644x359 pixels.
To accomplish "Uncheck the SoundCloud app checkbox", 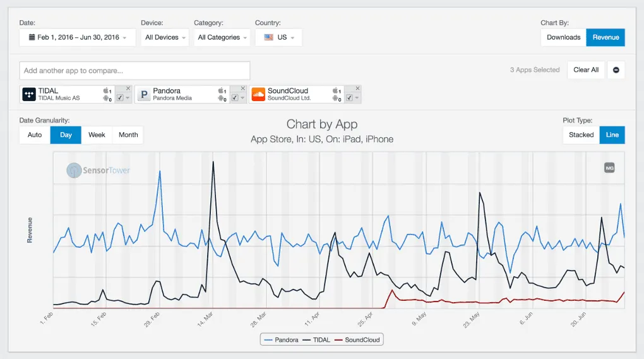I will click(x=349, y=98).
